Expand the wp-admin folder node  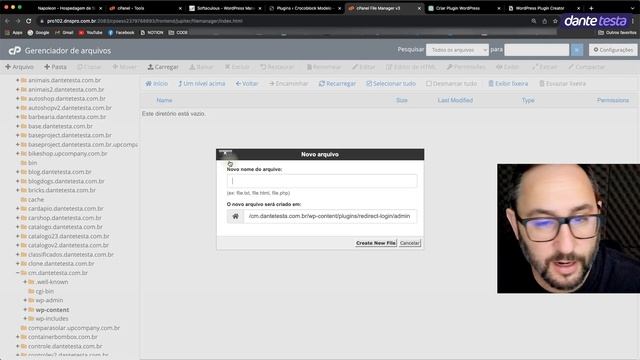tap(25, 300)
